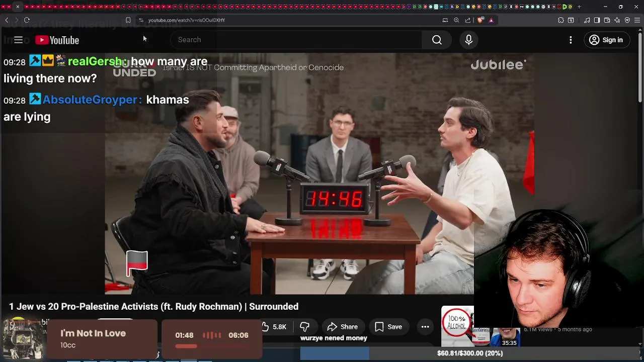This screenshot has height=362, width=644.
Task: Click the 6.1M views text
Action: [539, 329]
